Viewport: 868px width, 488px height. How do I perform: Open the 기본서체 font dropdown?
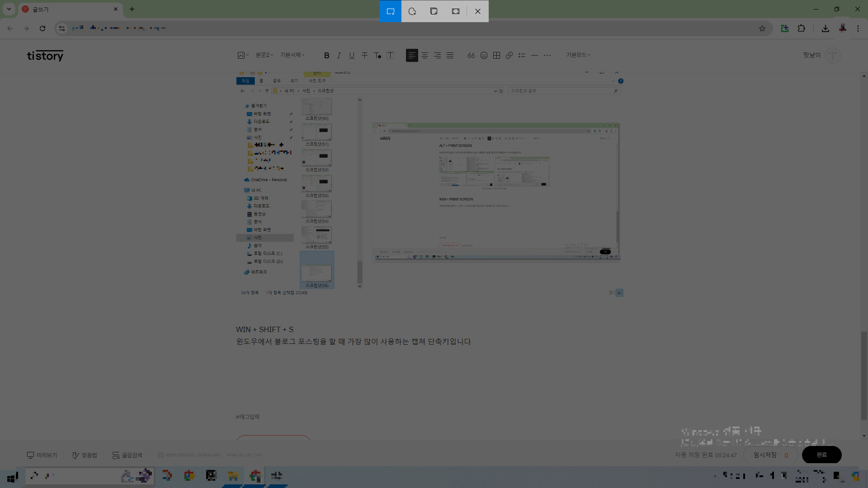(292, 55)
